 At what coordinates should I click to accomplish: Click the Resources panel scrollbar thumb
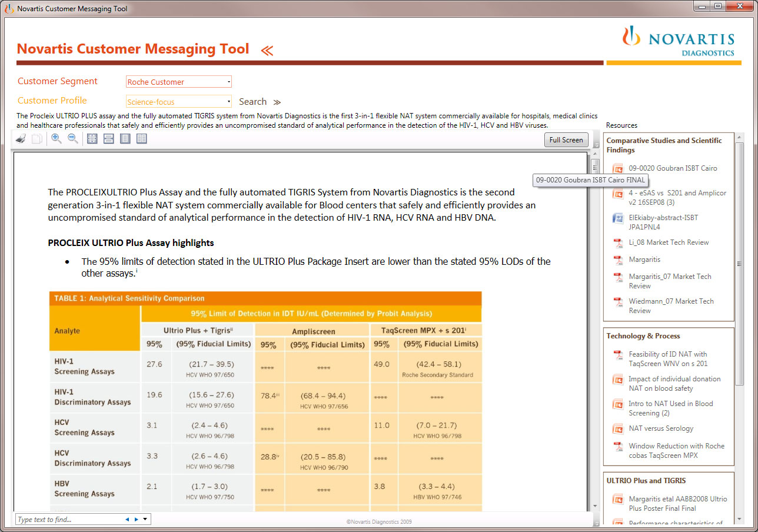point(740,264)
